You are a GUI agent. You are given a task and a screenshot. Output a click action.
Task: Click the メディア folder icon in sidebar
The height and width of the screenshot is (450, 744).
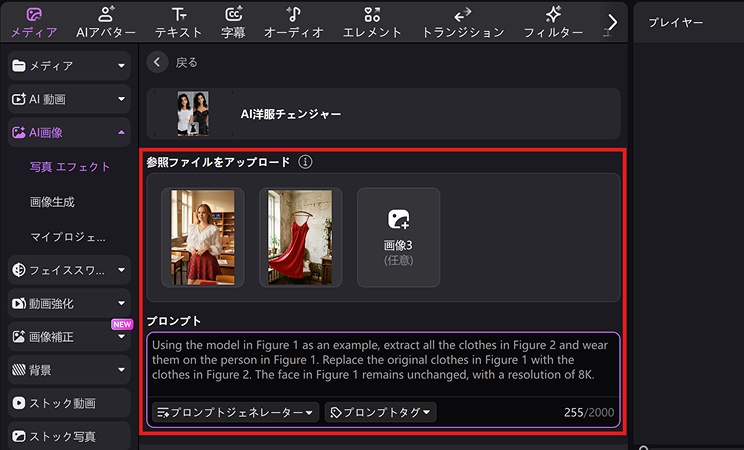coord(19,66)
